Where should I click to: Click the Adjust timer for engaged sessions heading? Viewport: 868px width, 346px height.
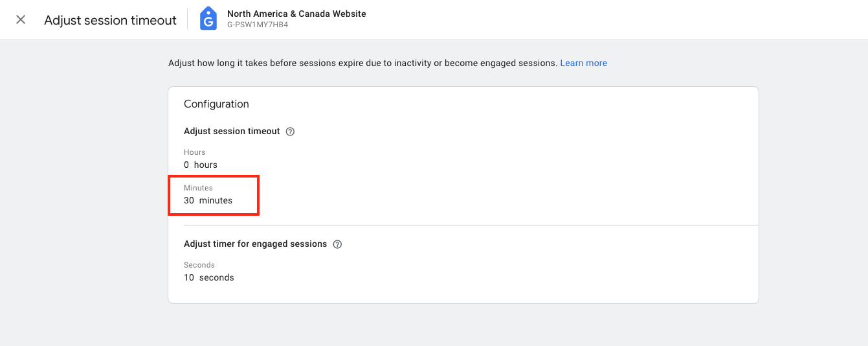pos(255,244)
